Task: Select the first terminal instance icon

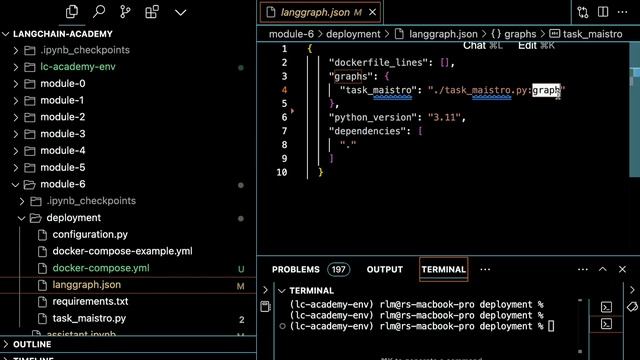Action: (606, 307)
